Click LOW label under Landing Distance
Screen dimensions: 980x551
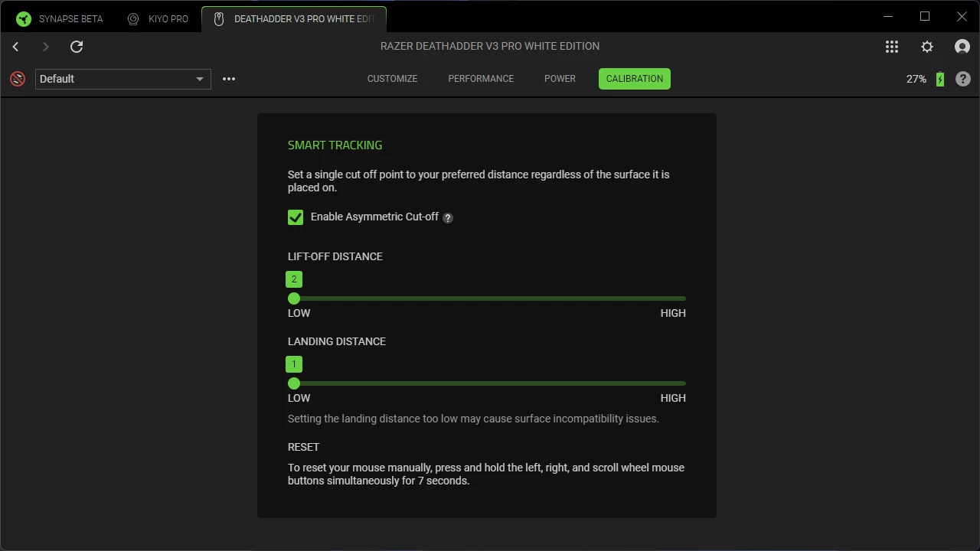click(x=299, y=398)
